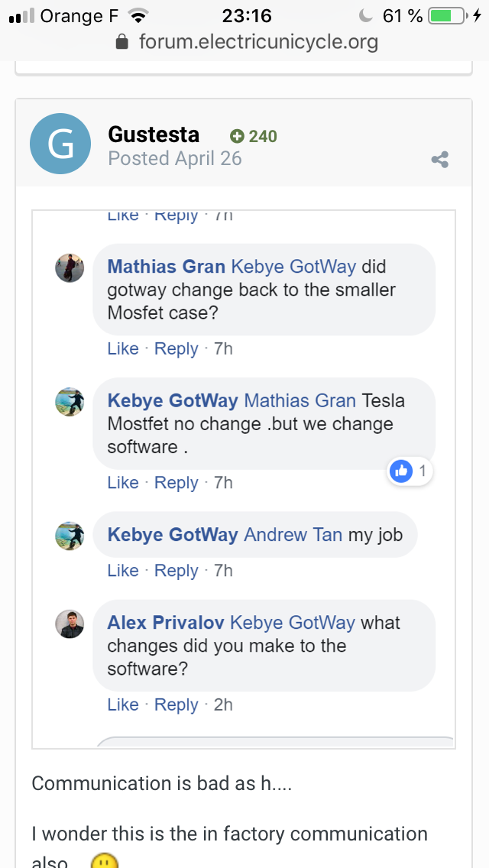
Task: Tap Kebye GotWay's avatar beside 'my job'
Action: 70,536
